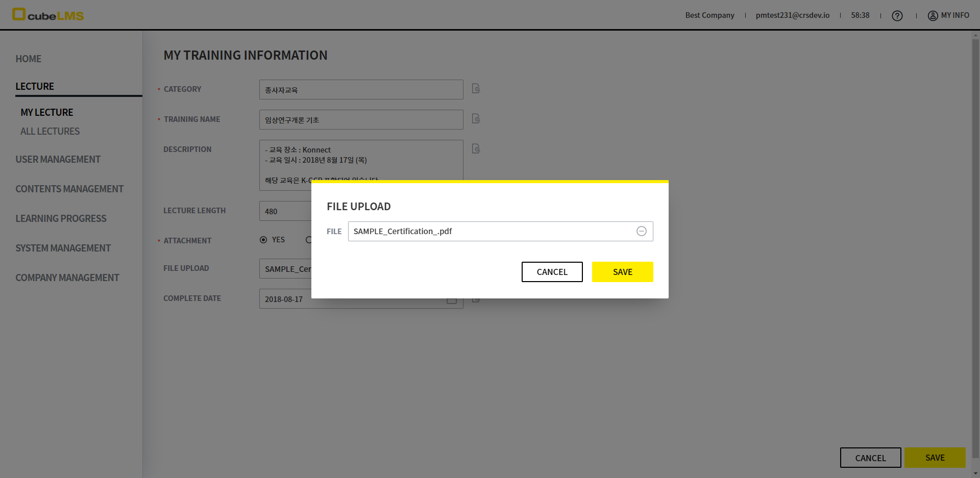The width and height of the screenshot is (980, 478).
Task: Cancel the FILE UPLOAD dialog
Action: click(552, 272)
